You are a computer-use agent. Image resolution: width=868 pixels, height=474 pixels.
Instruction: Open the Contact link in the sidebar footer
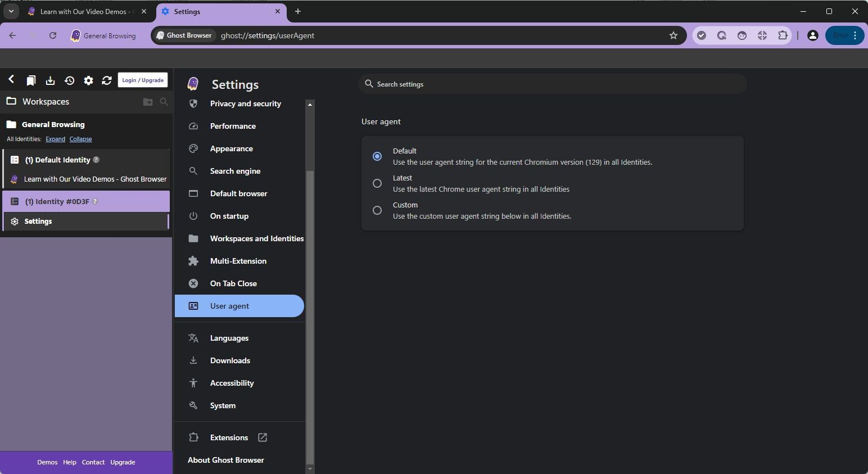point(93,462)
